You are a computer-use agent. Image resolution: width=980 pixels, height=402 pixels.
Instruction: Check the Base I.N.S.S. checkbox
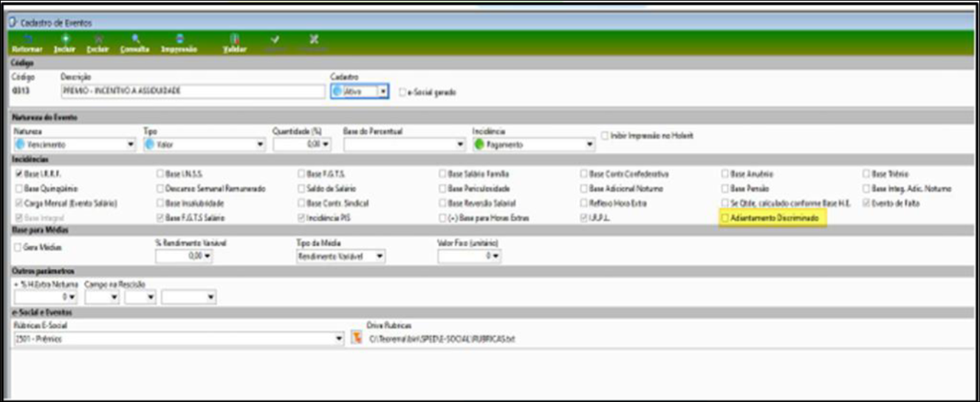(x=160, y=174)
